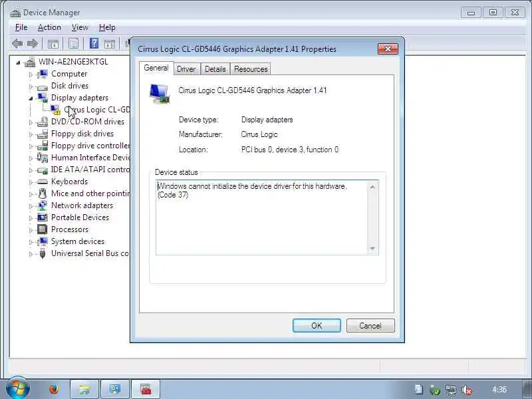Open Windows Explorer from the taskbar

click(84, 389)
